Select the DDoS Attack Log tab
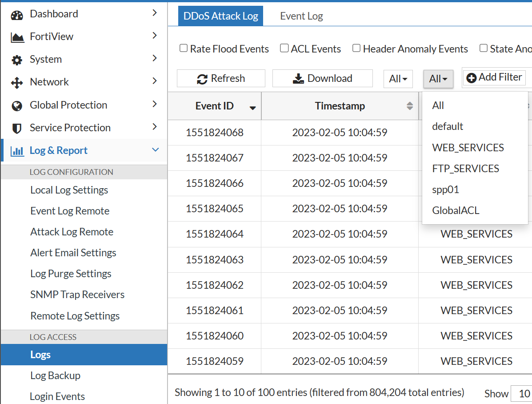The width and height of the screenshot is (532, 404). (220, 16)
